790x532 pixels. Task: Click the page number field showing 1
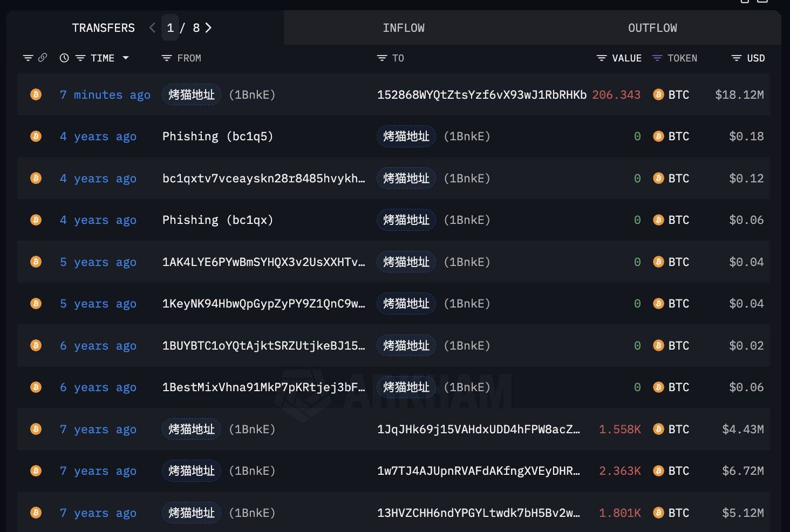(x=170, y=28)
